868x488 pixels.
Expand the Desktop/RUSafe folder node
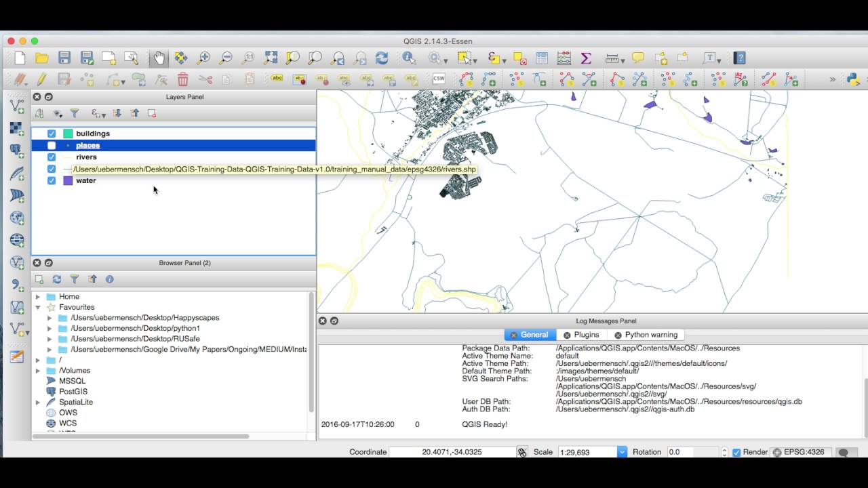point(50,339)
